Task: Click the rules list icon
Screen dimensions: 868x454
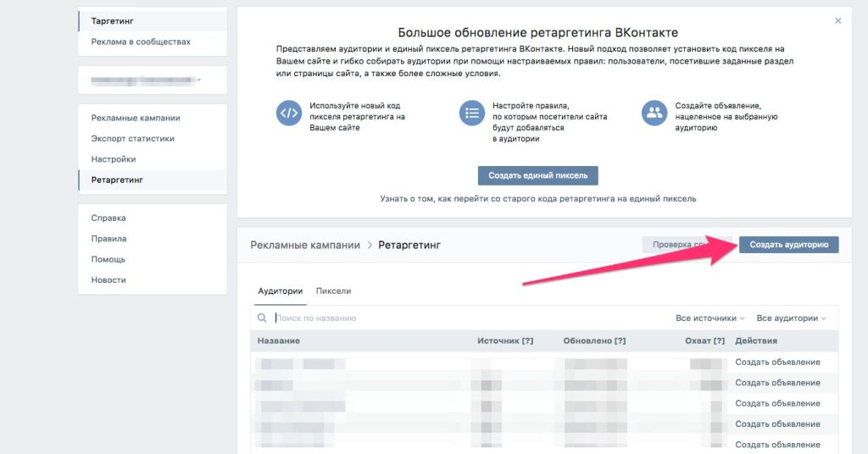Action: (x=471, y=113)
